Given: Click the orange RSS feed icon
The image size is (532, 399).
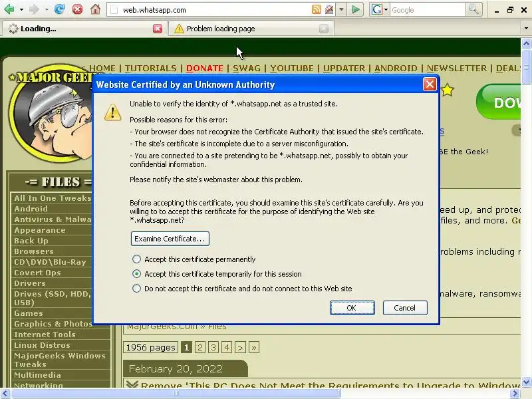Looking at the screenshot, I should tap(317, 9).
